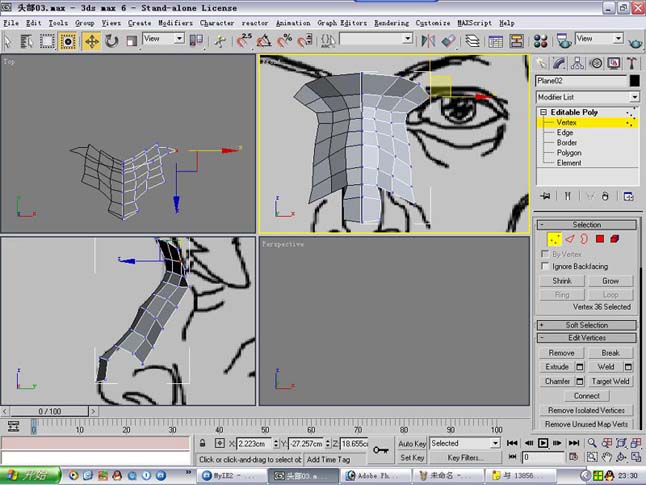
Task: Open the Graph Editors menu
Action: point(342,23)
